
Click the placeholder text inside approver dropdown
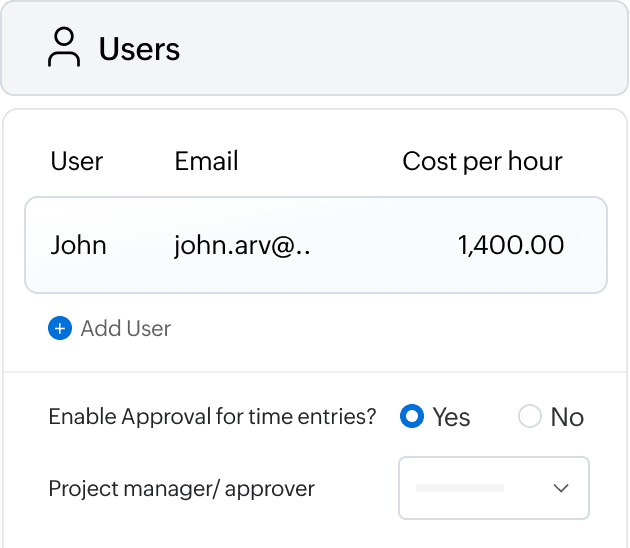459,488
